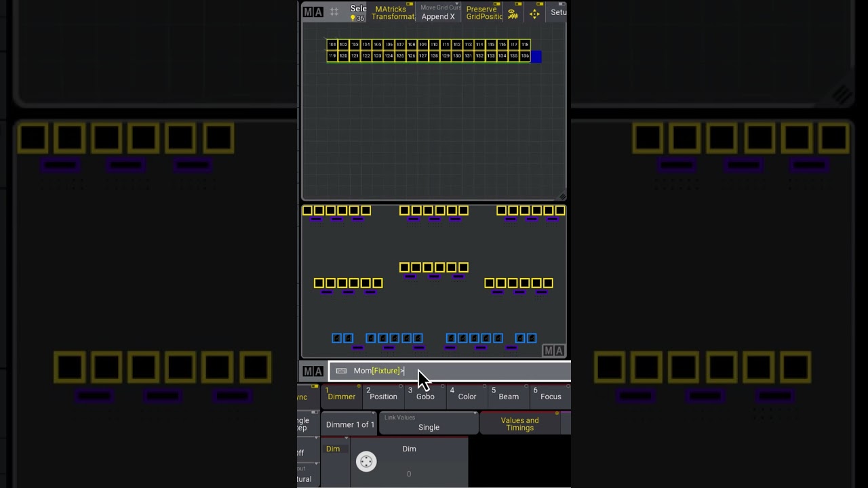Click the selection count 36 lightbulb indicator
Viewport: 868px width, 488px height.
357,18
